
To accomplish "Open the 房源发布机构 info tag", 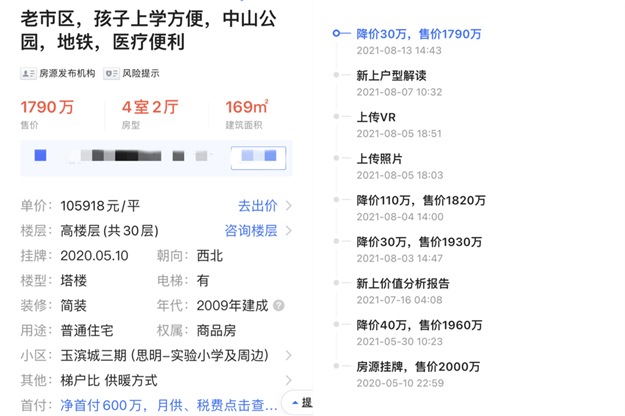I will (58, 73).
